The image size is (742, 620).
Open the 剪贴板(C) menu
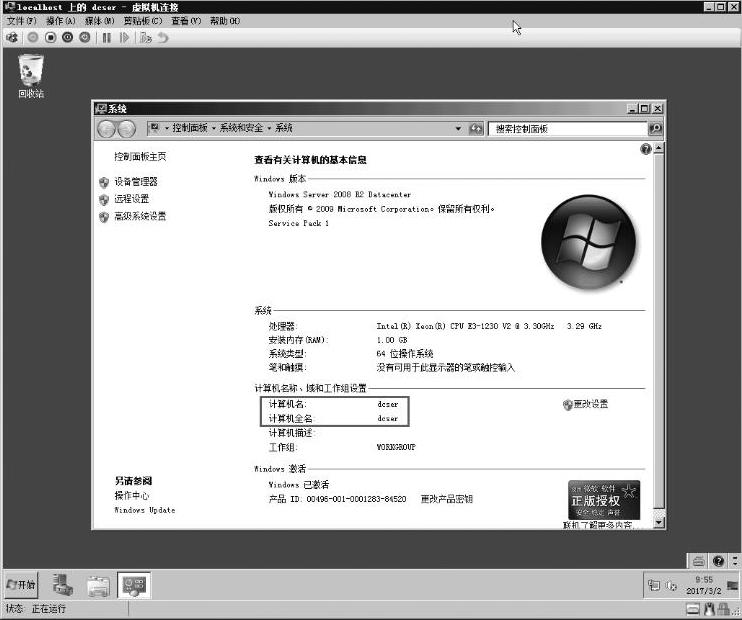tap(142, 21)
